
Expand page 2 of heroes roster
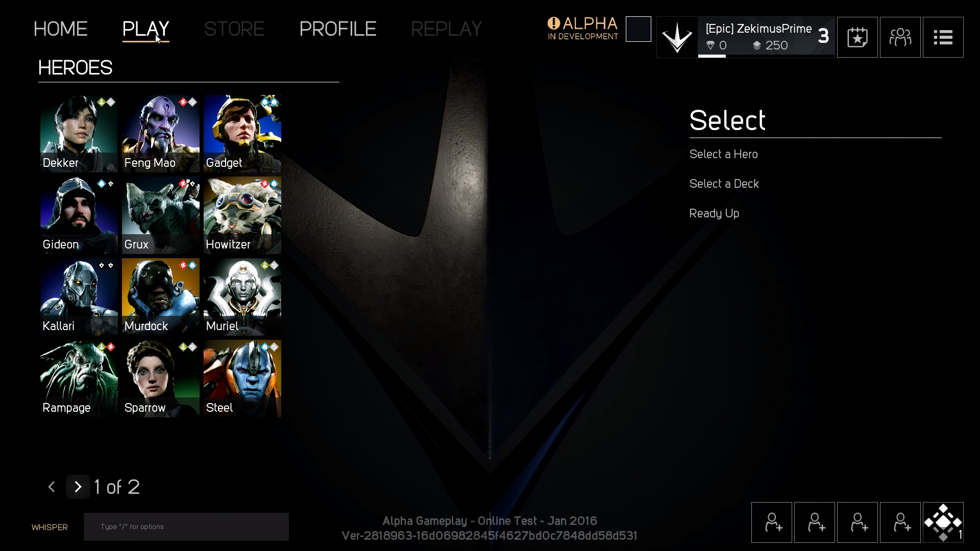[78, 487]
